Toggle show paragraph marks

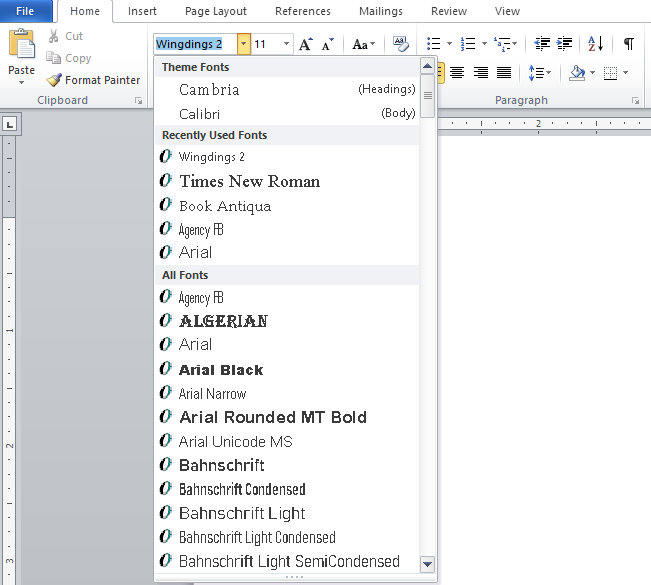click(x=629, y=44)
